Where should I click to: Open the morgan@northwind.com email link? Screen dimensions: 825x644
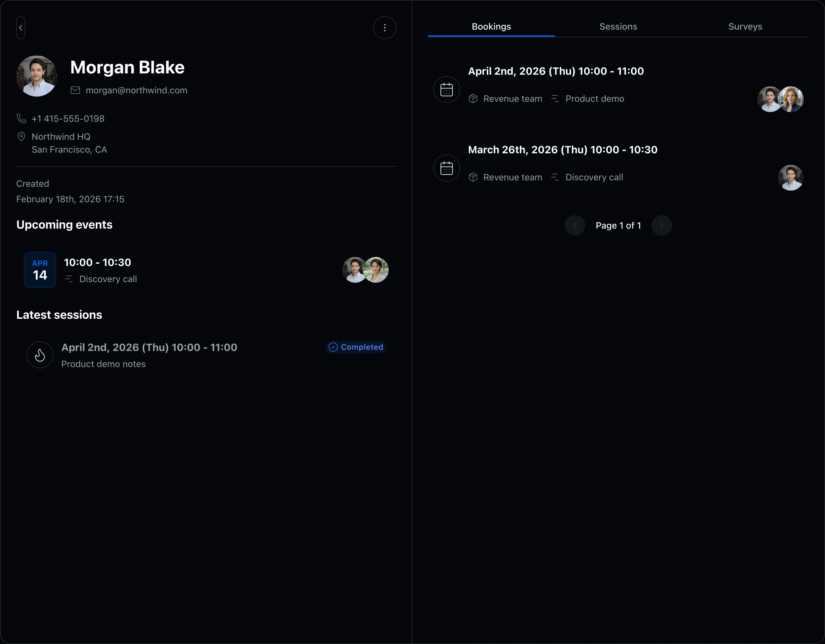(136, 90)
